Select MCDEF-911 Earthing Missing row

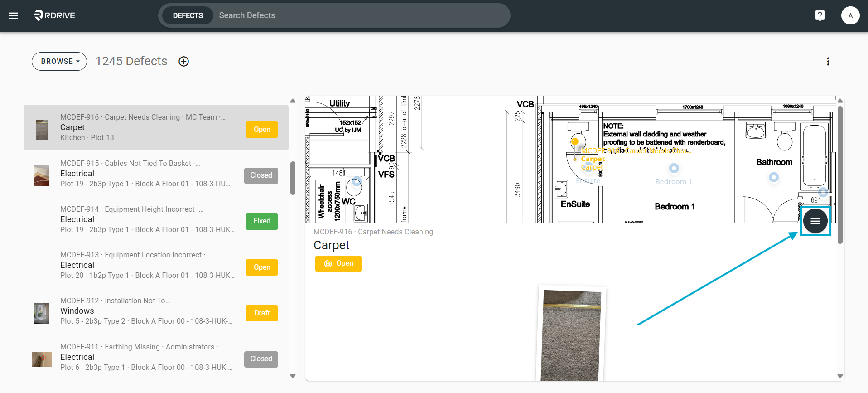(x=156, y=357)
